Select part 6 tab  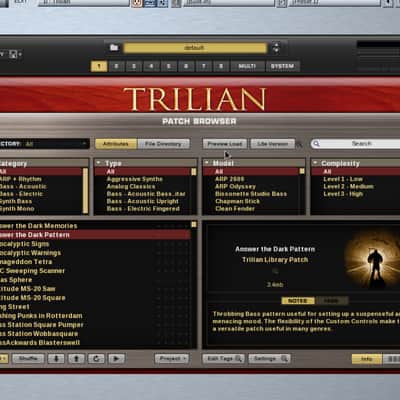tap(186, 66)
